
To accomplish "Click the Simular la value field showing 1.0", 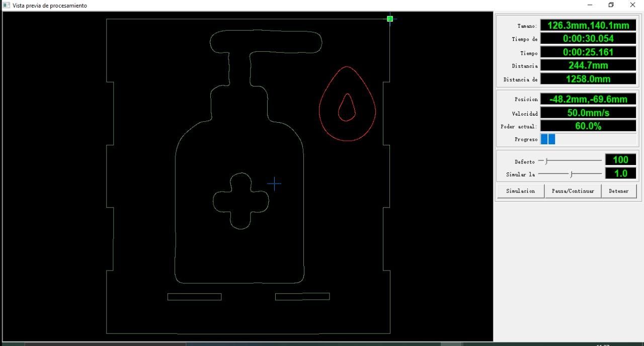I will point(620,174).
